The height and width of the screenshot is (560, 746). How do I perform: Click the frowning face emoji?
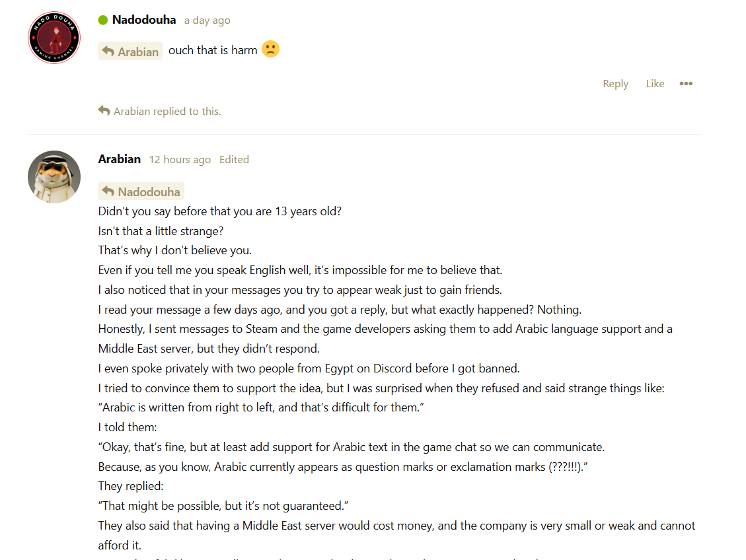(270, 50)
